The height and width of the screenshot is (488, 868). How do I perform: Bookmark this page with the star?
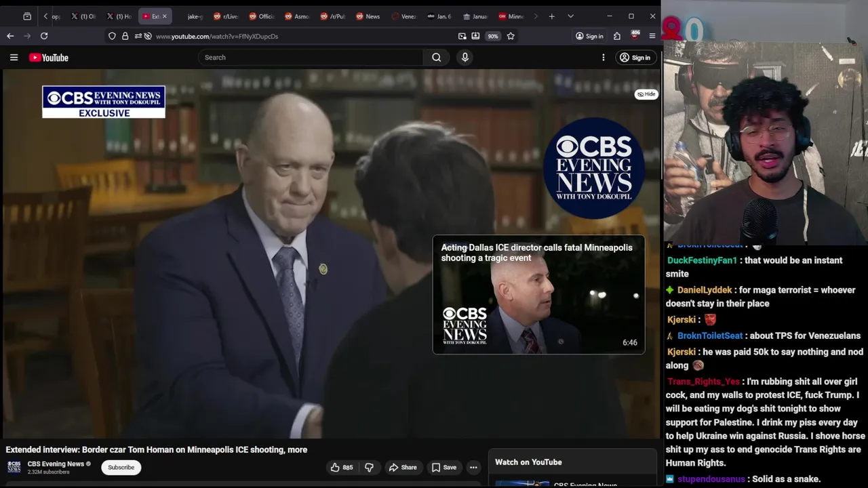coord(511,36)
